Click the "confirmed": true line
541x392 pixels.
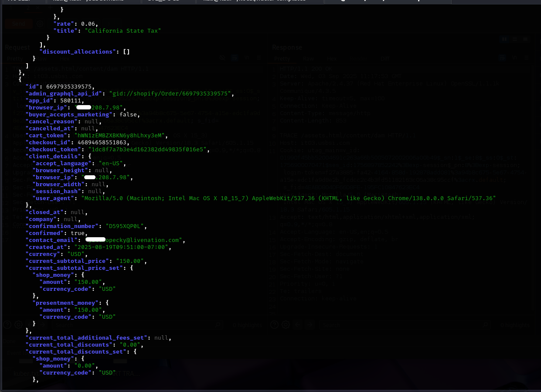(57, 233)
